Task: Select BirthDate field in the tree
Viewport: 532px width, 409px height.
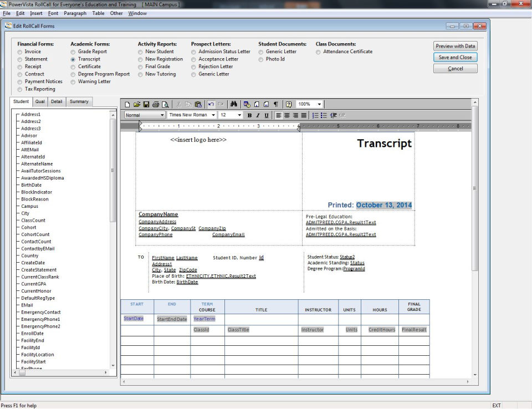Action: 31,185
